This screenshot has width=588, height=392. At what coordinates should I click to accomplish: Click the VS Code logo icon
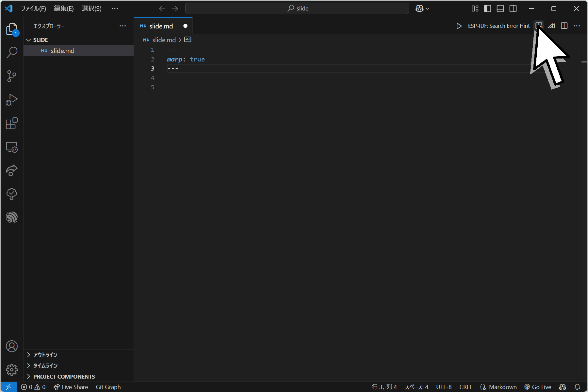pos(9,9)
